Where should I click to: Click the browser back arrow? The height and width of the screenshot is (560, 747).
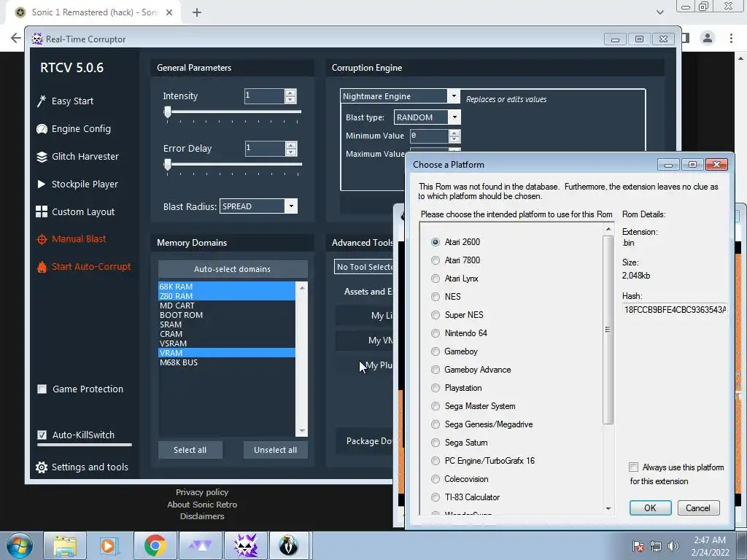point(16,38)
